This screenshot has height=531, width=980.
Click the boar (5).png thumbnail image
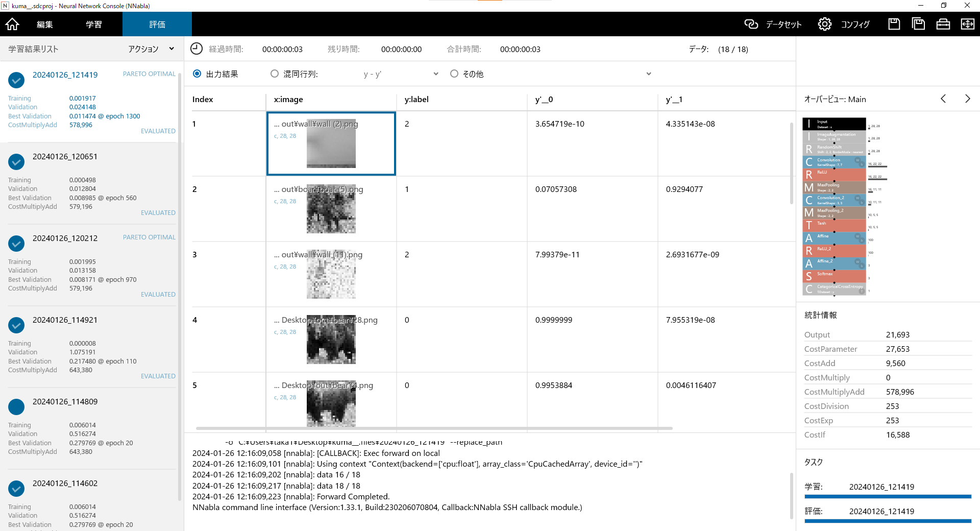tap(331, 209)
